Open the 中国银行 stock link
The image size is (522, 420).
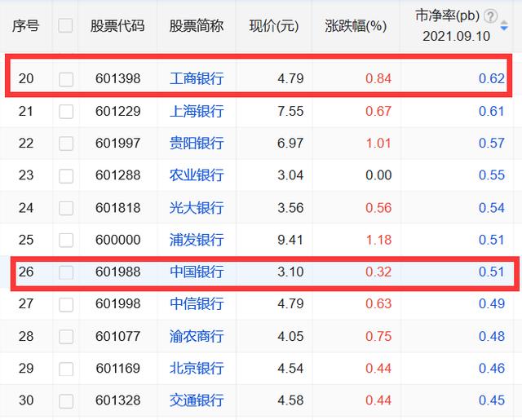197,272
